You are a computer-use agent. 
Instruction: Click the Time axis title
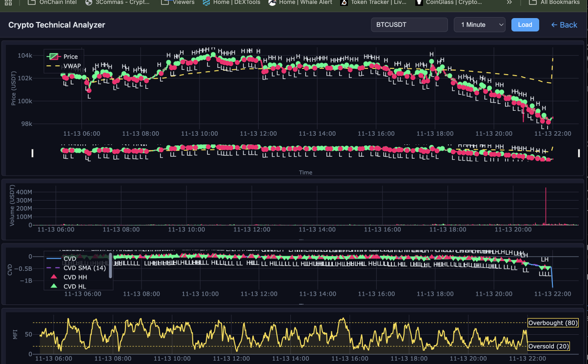(306, 172)
